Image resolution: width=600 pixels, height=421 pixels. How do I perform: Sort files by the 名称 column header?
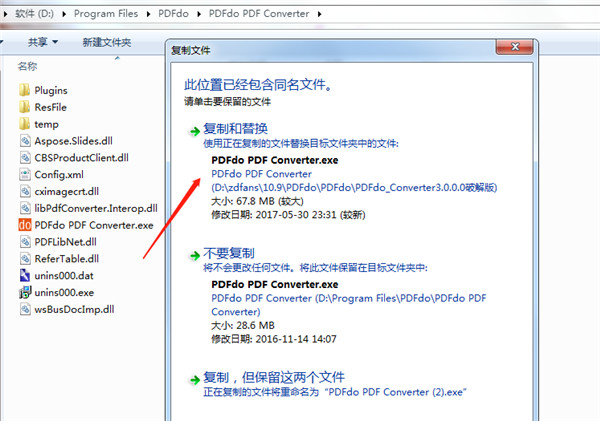(28, 67)
